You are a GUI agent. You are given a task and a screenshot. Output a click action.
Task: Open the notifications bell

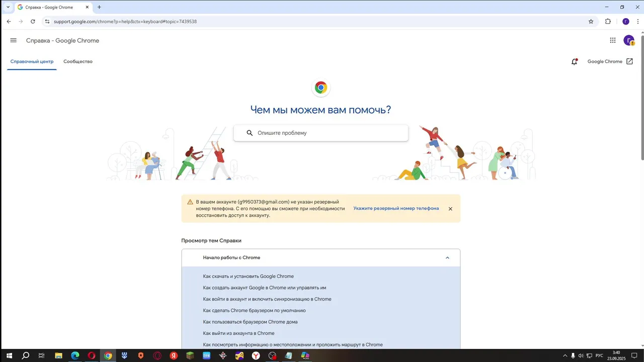pos(574,62)
